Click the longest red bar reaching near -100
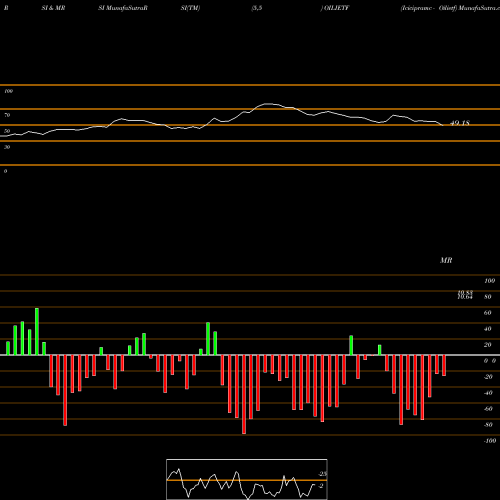 244,394
